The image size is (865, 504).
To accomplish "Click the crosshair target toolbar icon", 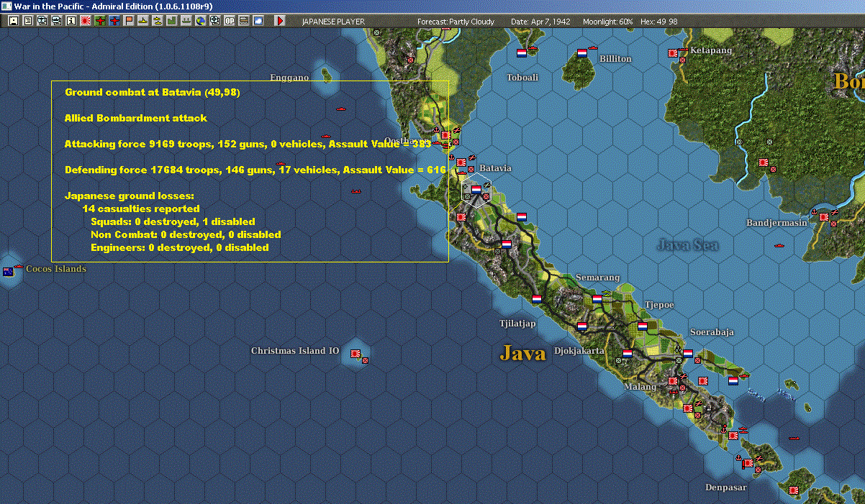I will (x=214, y=21).
